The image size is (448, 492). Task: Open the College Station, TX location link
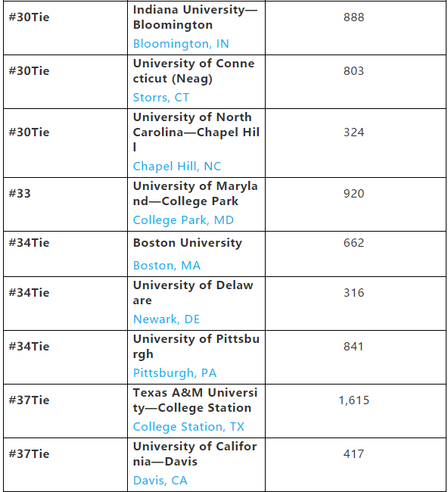(188, 427)
